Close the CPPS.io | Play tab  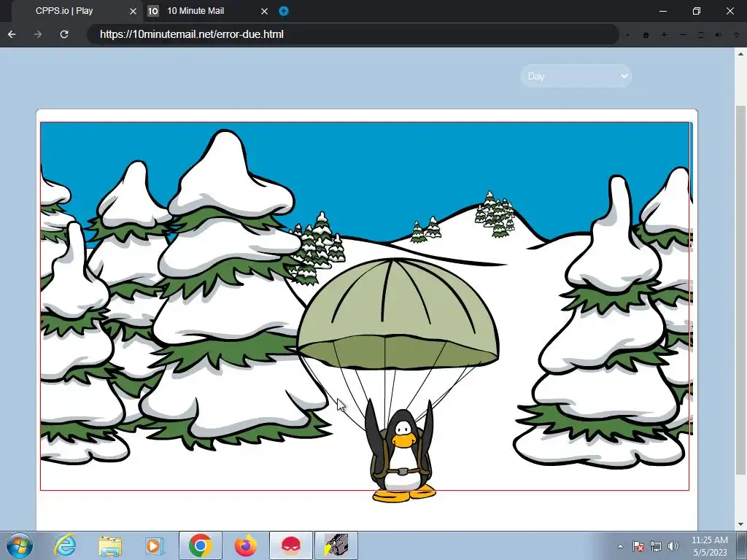point(133,11)
